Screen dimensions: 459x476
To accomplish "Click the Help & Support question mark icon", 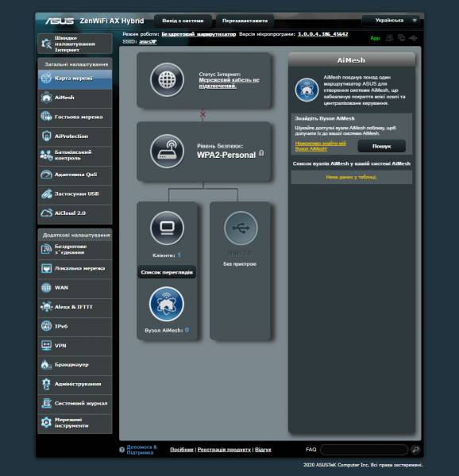I will [x=122, y=450].
